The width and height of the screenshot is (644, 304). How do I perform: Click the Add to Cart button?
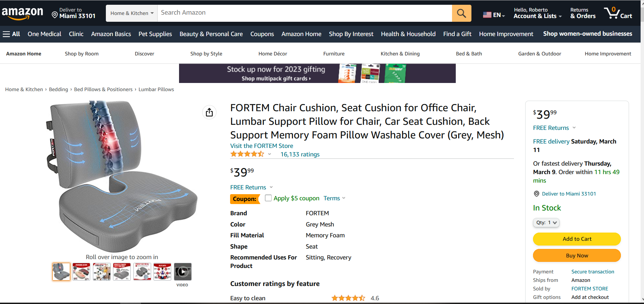[577, 239]
